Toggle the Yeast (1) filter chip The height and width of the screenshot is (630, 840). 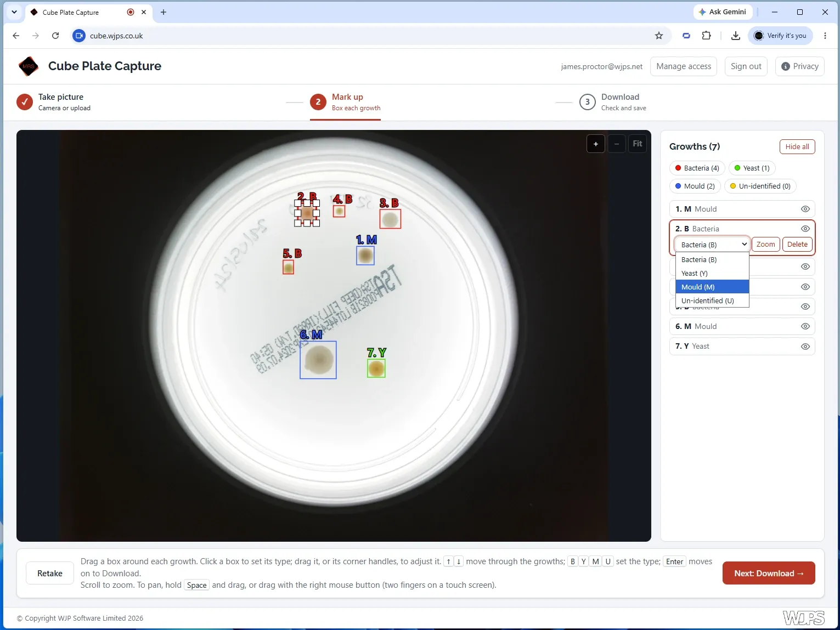click(752, 168)
